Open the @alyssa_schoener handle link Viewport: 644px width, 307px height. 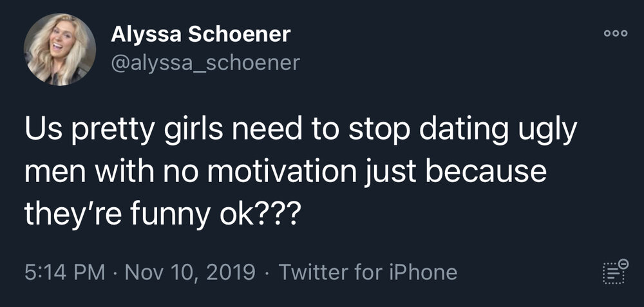tap(205, 63)
